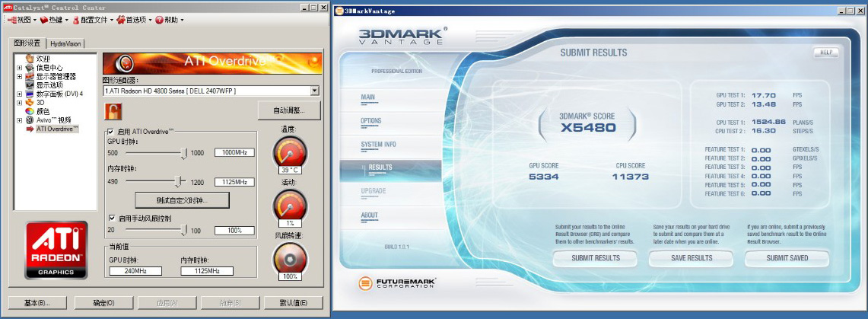The width and height of the screenshot is (868, 319).
Task: Click the Futuremark Corporation logo
Action: click(397, 283)
